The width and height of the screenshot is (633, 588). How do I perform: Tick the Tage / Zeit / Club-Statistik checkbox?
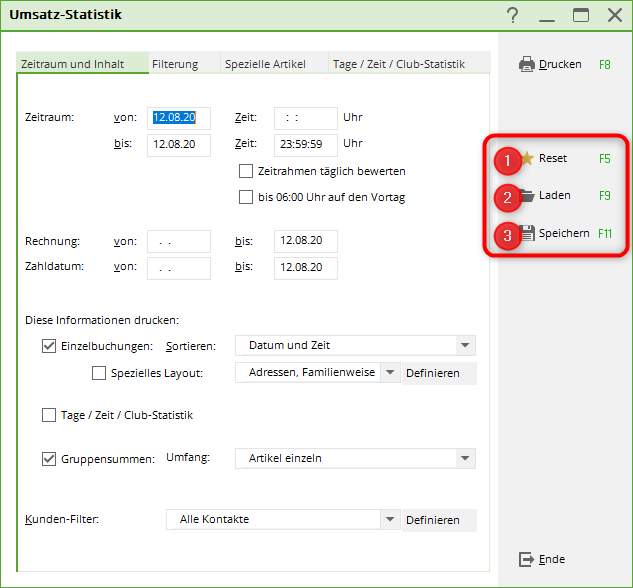point(49,415)
